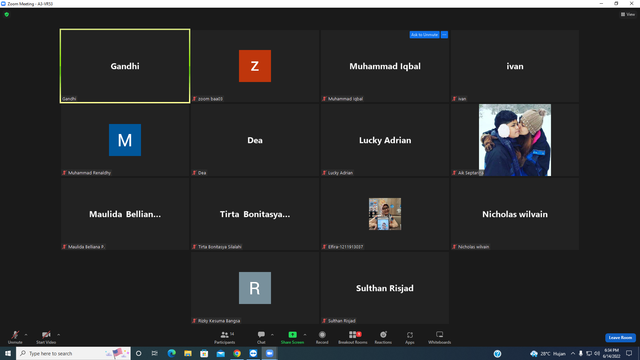
Task: Click the Dea participant name
Action: pyautogui.click(x=255, y=140)
